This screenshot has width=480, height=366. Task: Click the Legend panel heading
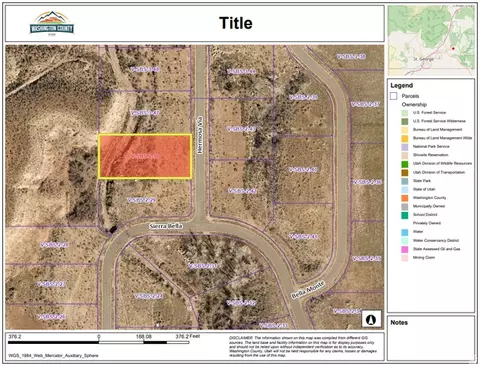point(402,85)
